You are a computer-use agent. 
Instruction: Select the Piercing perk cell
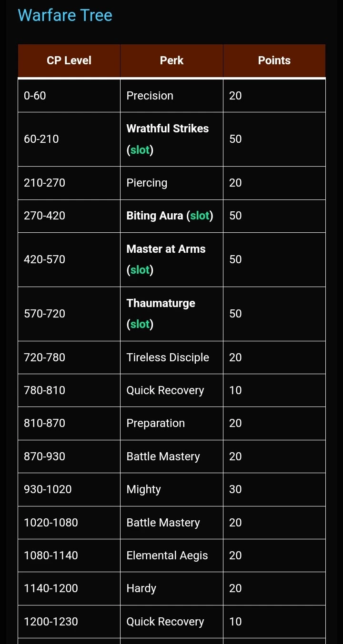[x=147, y=183]
